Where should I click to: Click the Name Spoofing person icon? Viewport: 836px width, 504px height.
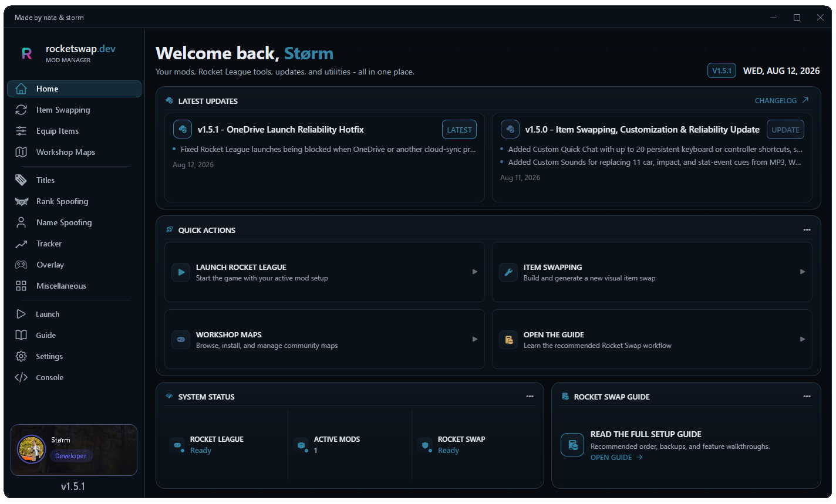point(21,222)
